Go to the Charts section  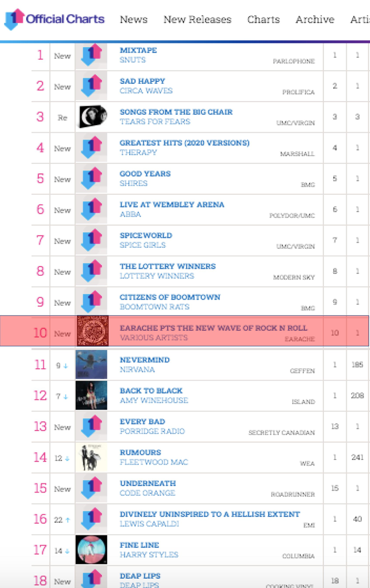click(x=264, y=19)
